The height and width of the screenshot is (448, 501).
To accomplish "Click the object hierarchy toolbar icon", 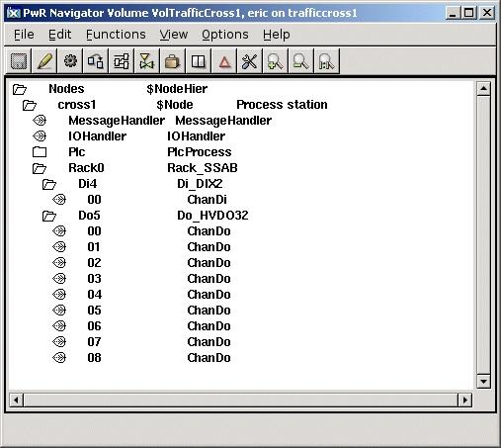I will 122,61.
